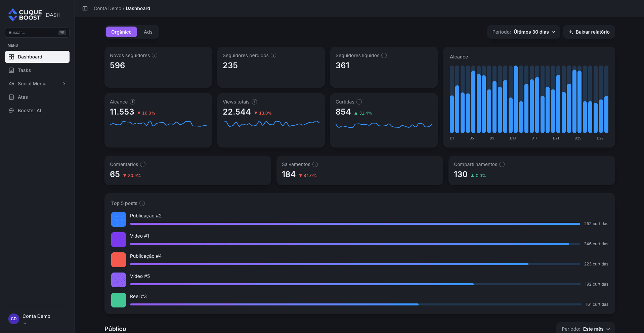644x333 pixels.
Task: Switch to the Ads view
Action: (148, 32)
